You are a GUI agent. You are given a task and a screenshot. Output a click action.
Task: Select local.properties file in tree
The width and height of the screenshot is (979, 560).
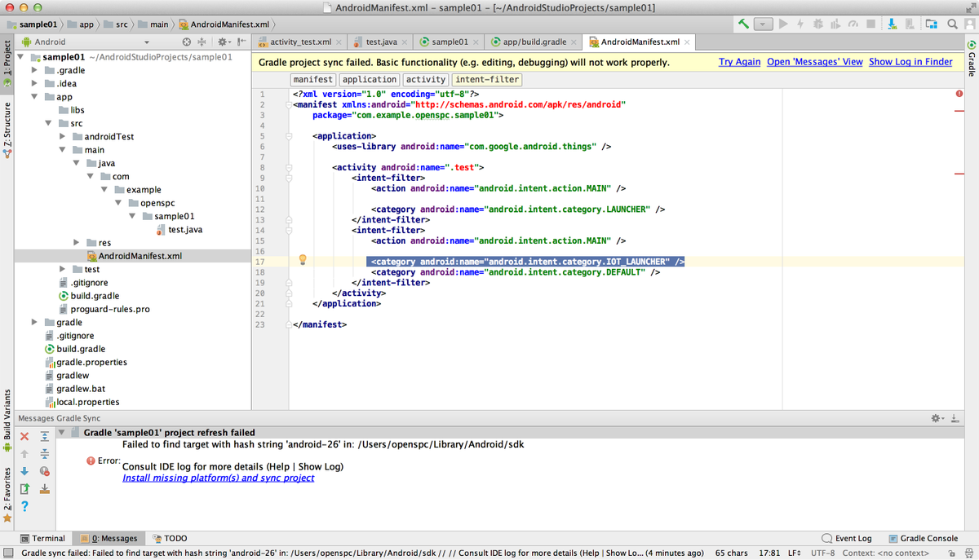82,402
